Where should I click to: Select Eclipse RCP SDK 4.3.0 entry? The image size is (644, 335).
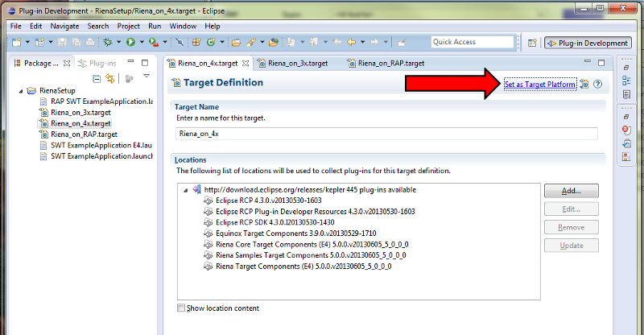pos(269,222)
